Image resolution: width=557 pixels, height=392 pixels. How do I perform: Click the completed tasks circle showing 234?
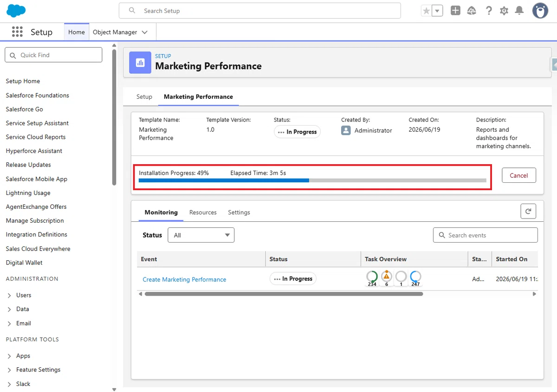(x=372, y=277)
